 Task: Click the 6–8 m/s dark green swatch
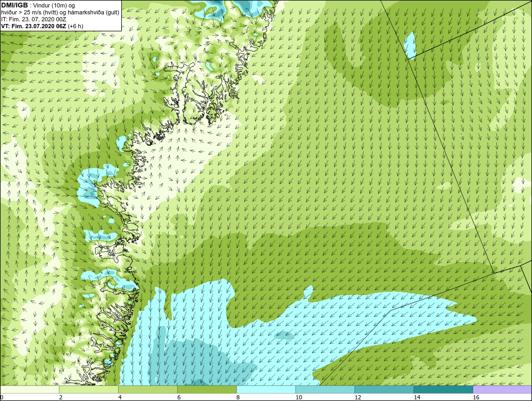click(207, 389)
